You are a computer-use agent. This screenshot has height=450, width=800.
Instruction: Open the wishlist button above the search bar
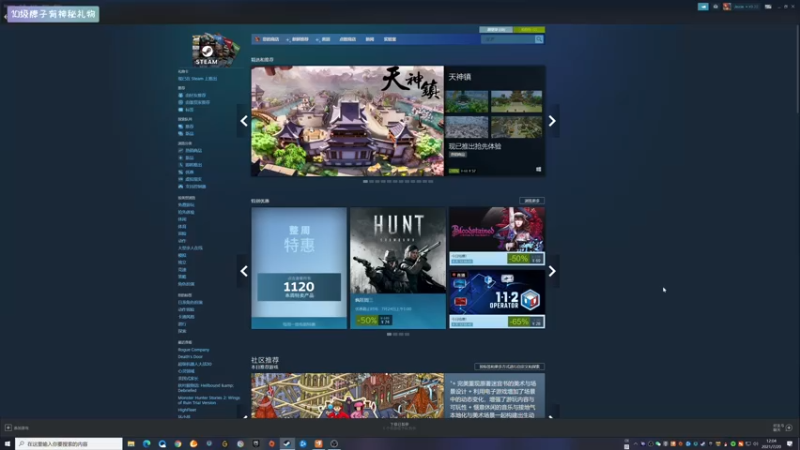tap(496, 30)
